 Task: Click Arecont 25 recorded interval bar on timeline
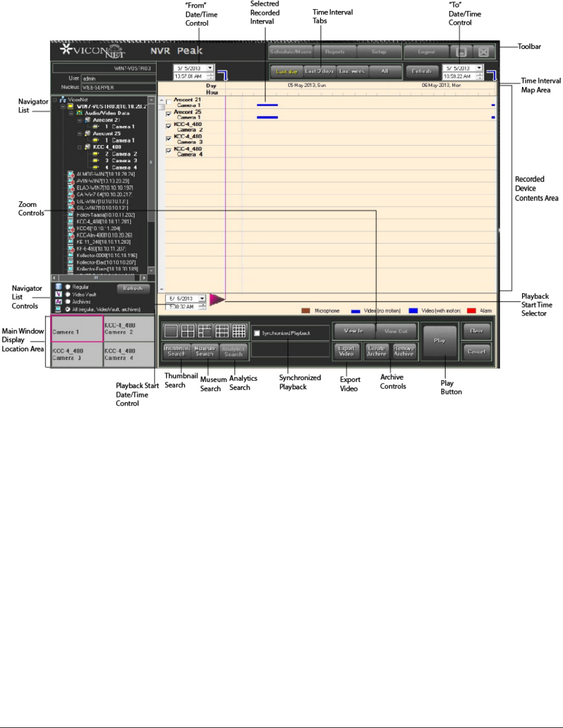(x=267, y=117)
